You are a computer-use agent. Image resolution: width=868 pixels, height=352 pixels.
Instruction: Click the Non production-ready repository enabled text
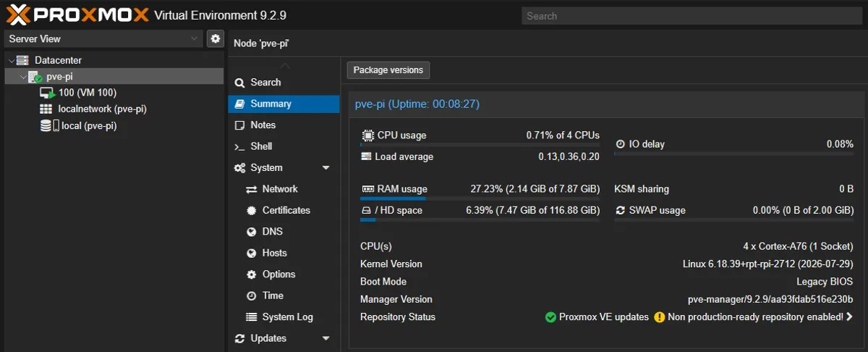755,317
